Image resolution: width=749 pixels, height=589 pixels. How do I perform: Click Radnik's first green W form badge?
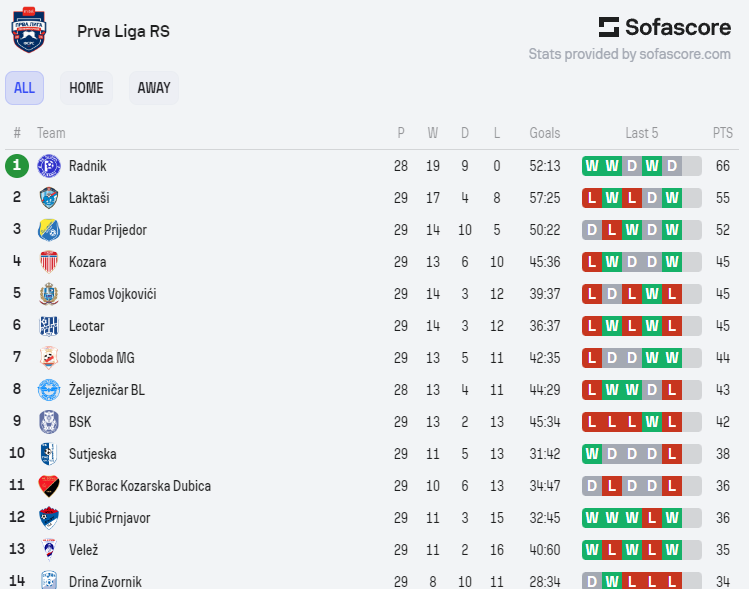[x=592, y=166]
